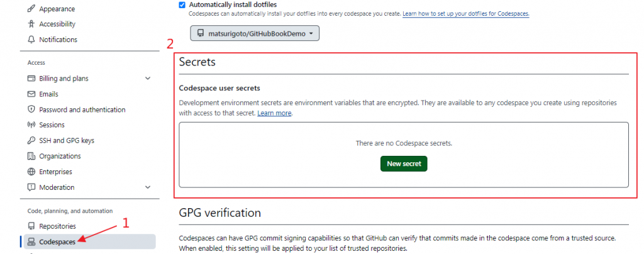
Task: Open the matsurigoto/GitHubBookDemo repository dropdown
Action: pos(255,33)
